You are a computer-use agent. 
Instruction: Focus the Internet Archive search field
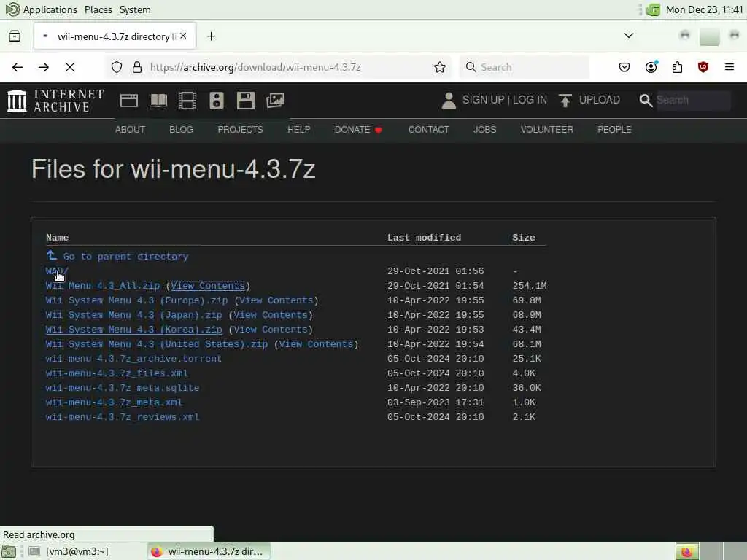pos(693,100)
